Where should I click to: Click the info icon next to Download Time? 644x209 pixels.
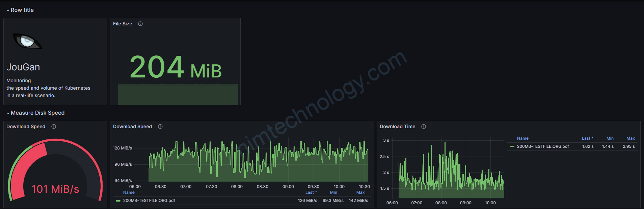coord(424,126)
